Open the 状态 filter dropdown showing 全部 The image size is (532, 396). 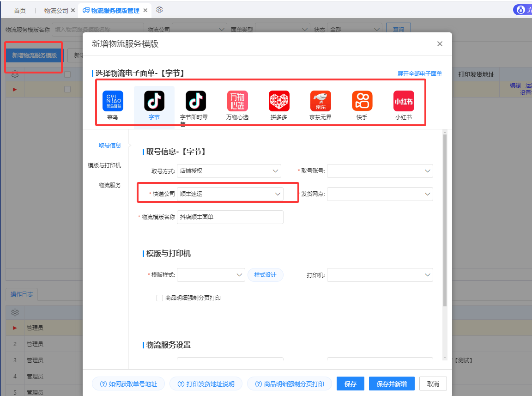(355, 29)
